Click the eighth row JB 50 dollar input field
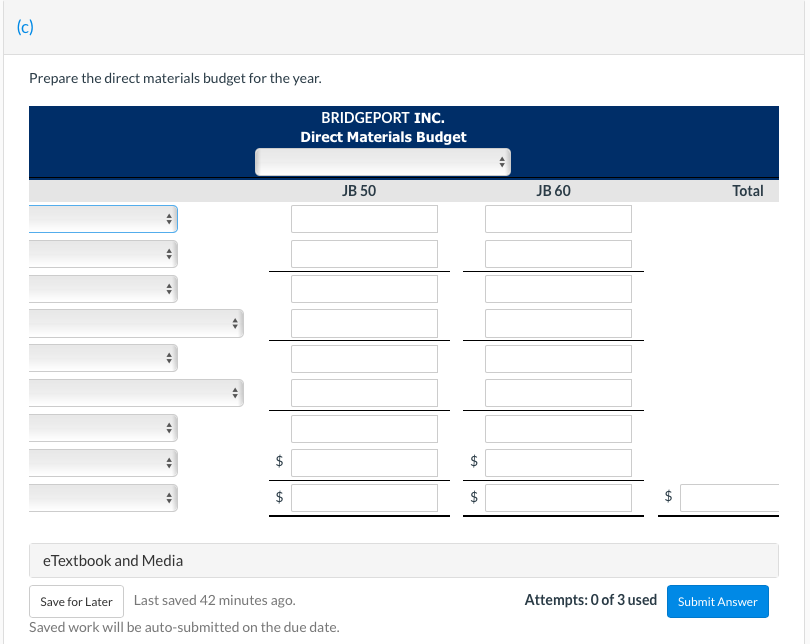 tap(364, 463)
